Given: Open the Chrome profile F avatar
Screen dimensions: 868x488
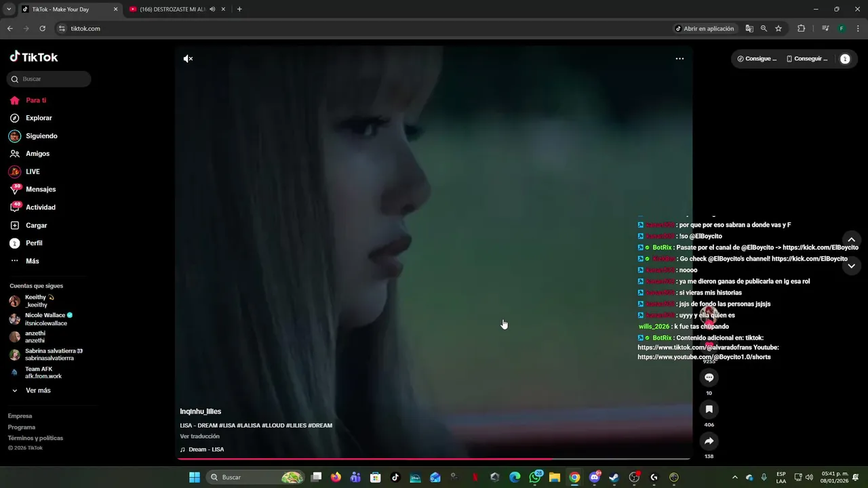Looking at the screenshot, I should click(x=842, y=28).
